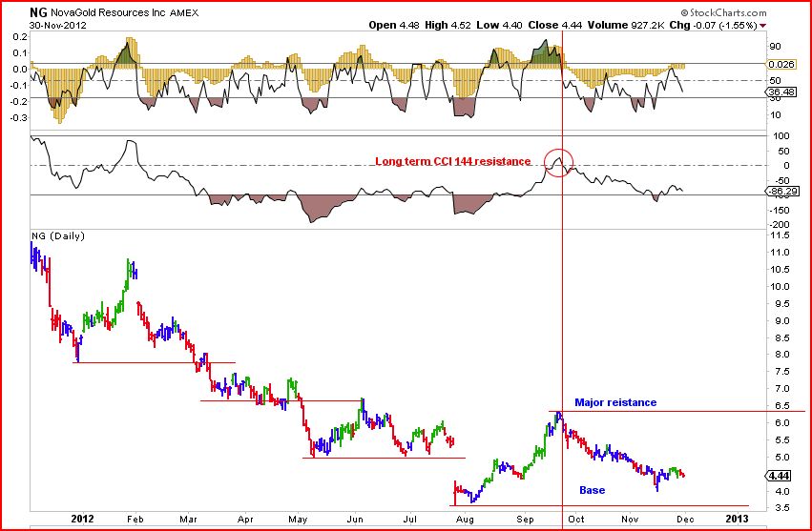This screenshot has height=531, width=812.
Task: Click the 0.026 indicator value label
Action: point(781,64)
